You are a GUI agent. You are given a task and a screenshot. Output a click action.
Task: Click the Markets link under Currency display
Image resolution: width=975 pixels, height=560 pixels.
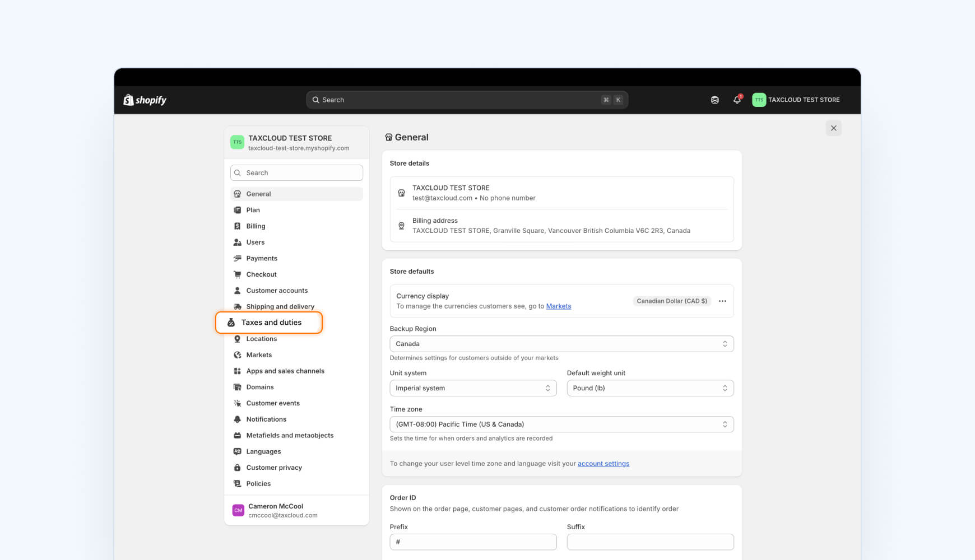pyautogui.click(x=558, y=306)
